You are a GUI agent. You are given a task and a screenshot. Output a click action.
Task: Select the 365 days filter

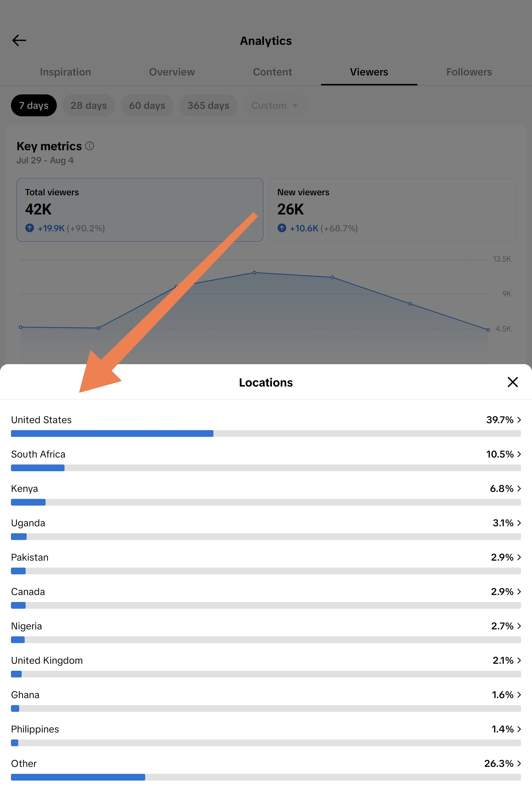(x=208, y=106)
